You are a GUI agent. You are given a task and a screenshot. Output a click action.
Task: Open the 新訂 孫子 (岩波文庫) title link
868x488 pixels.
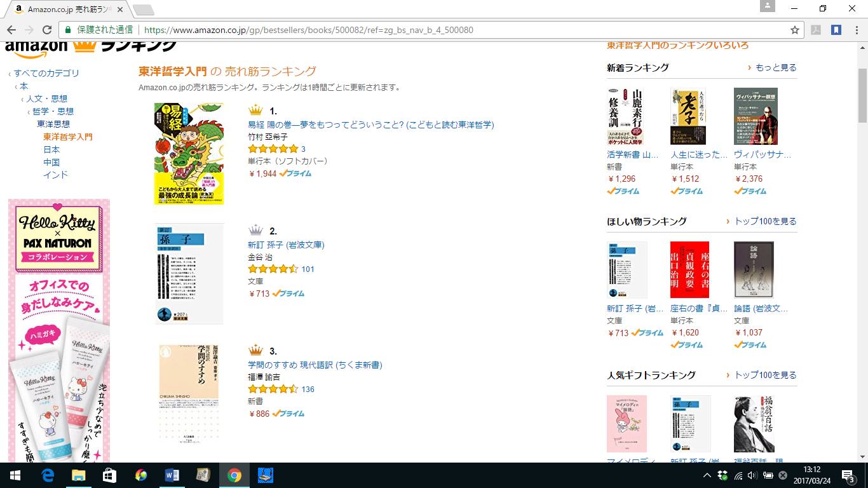[286, 245]
